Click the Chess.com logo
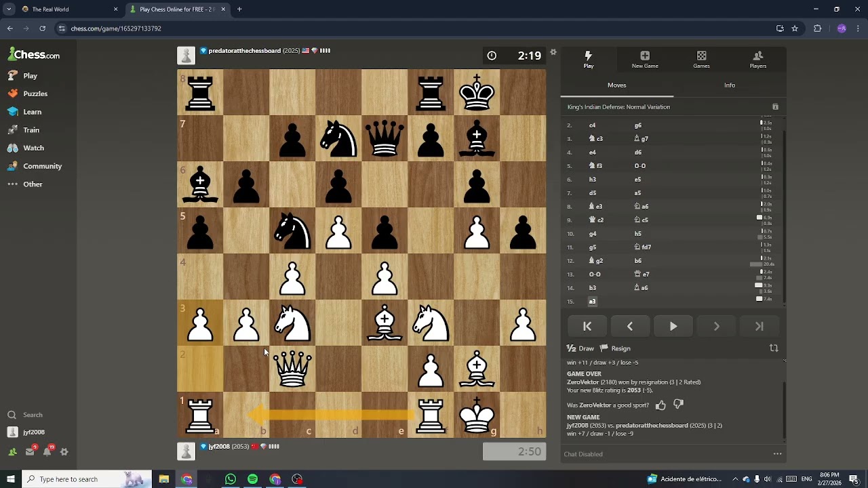Viewport: 868px width, 488px height. [x=34, y=55]
